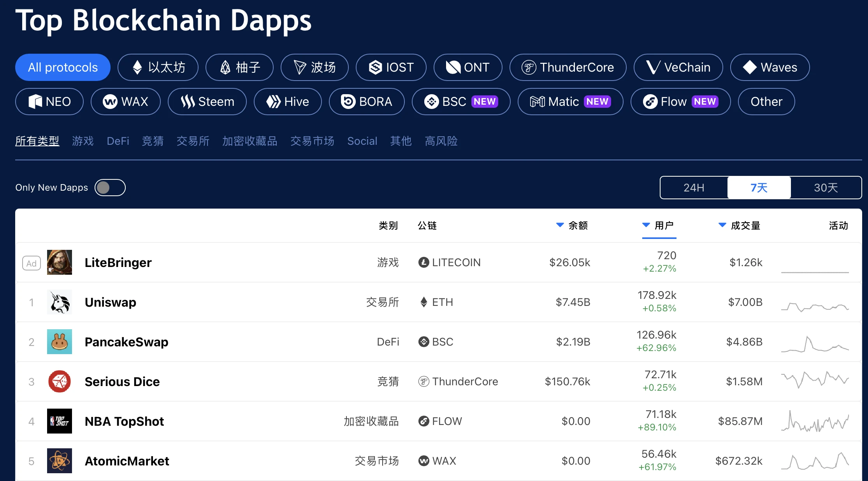Click the Ad badge beside LiteBringer
Screen dimensions: 868x481
click(32, 263)
